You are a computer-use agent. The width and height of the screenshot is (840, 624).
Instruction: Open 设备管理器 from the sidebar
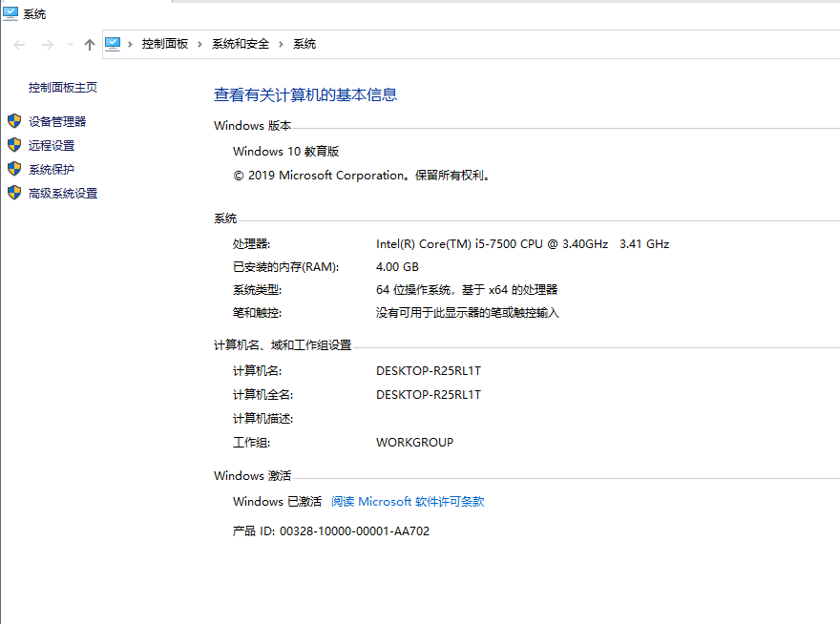(57, 121)
